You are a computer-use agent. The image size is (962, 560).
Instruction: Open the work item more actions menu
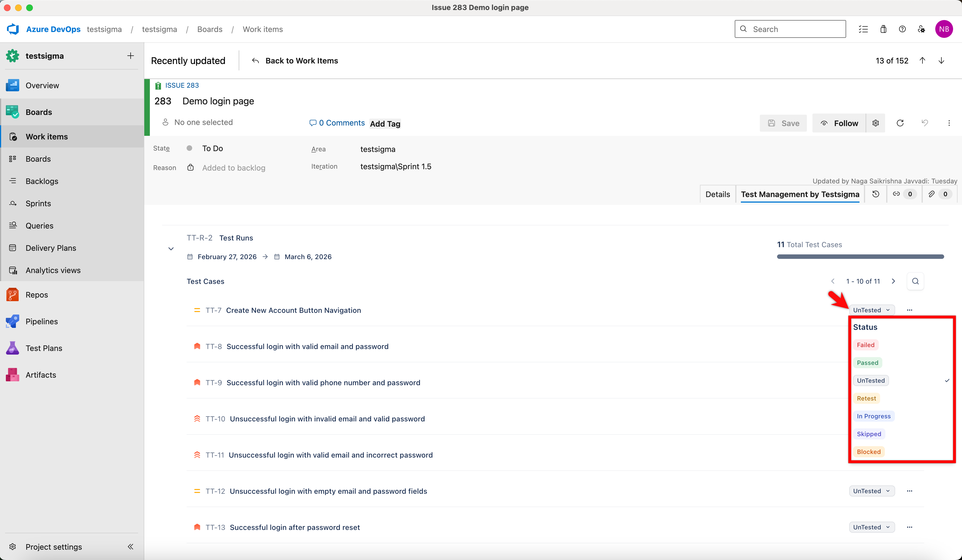click(x=949, y=123)
